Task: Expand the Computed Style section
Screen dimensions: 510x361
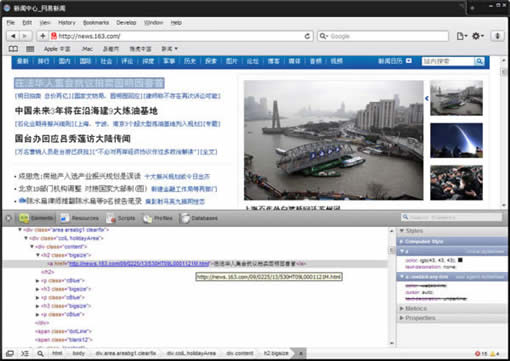Action: [x=402, y=241]
